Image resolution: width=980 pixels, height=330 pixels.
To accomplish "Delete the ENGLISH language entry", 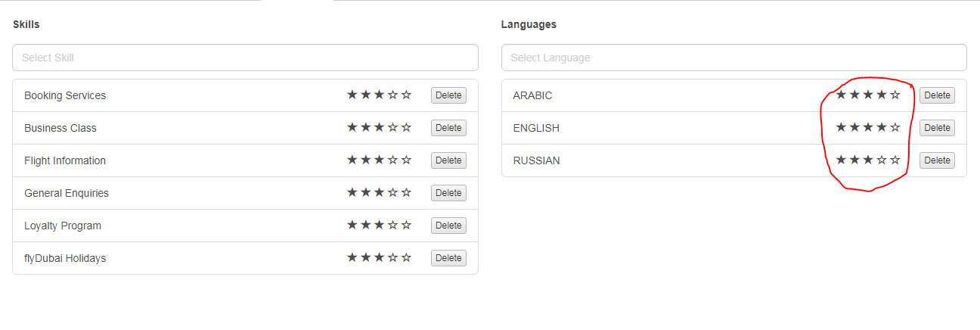I will click(937, 128).
